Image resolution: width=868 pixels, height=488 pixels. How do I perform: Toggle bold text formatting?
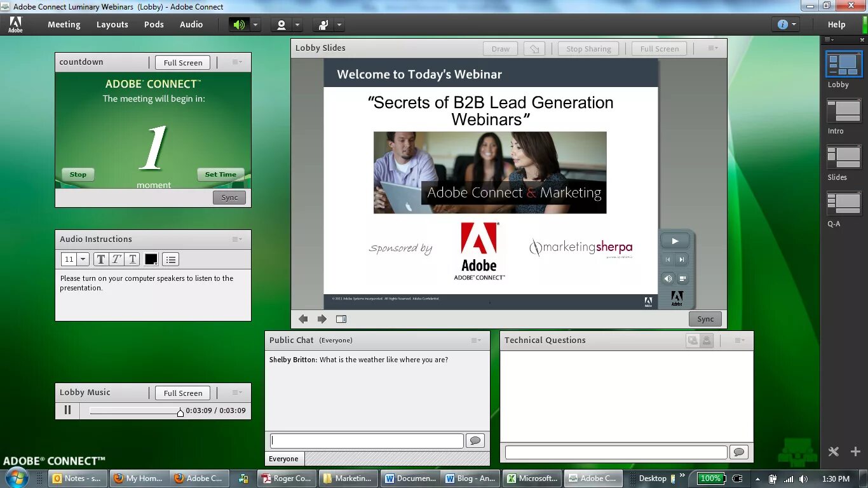(101, 259)
